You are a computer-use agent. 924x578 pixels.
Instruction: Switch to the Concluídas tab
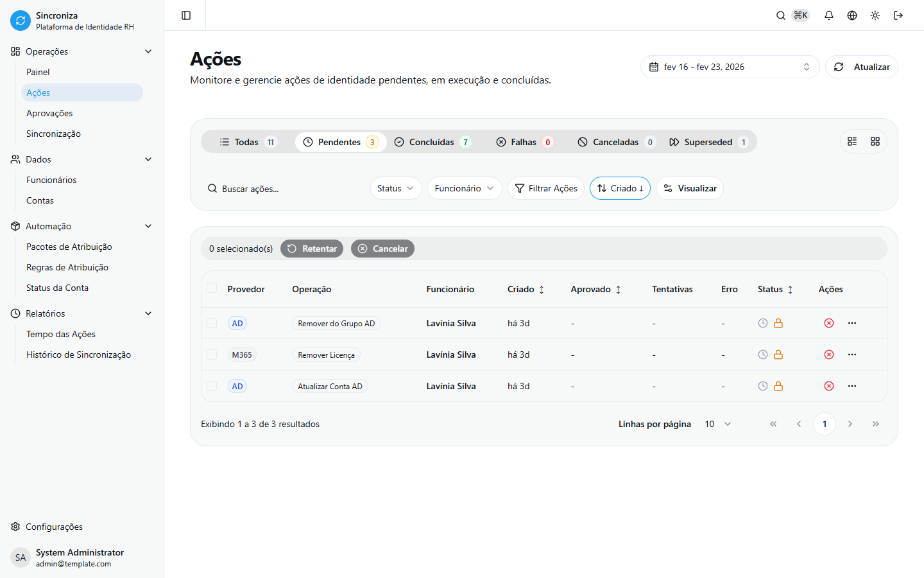click(x=432, y=141)
